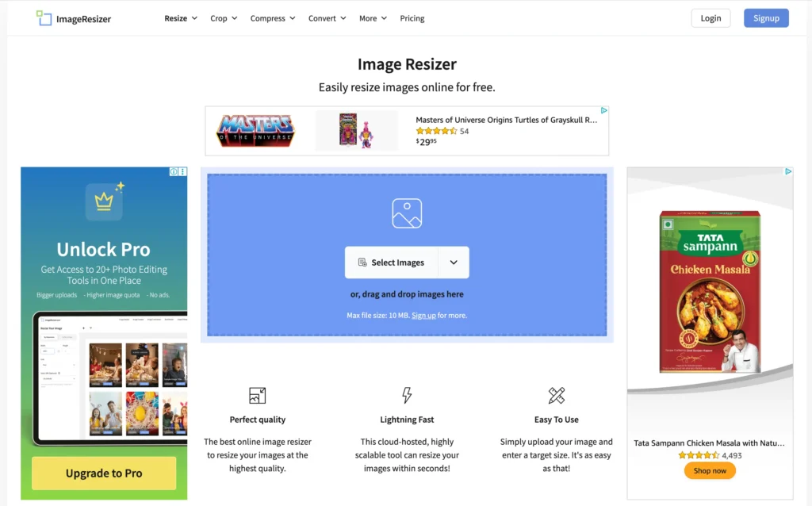The height and width of the screenshot is (506, 812).
Task: Click the Perfect quality heading
Action: [x=258, y=420]
